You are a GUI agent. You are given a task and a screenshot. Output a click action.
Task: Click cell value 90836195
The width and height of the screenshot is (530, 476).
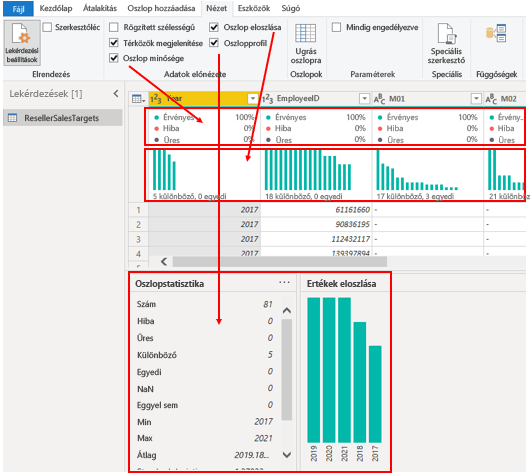(x=353, y=224)
